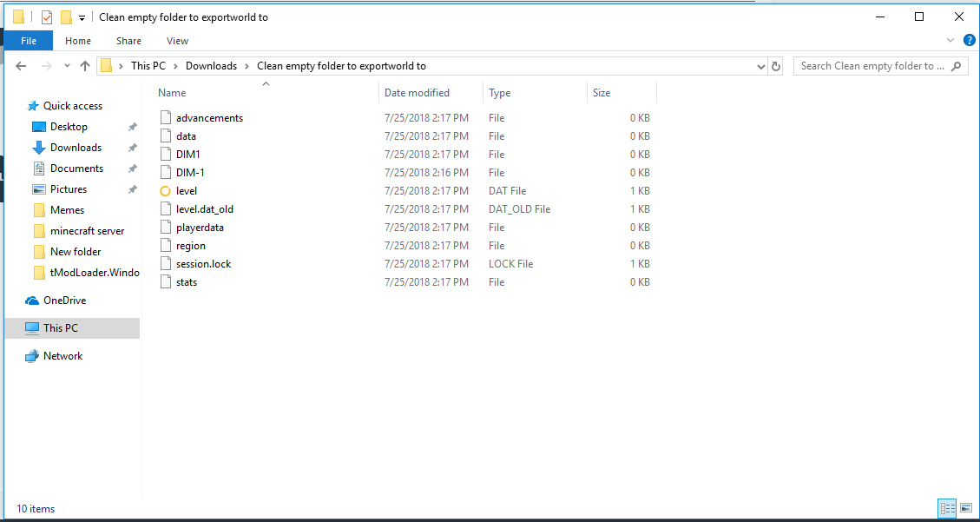Go back with the left arrow
The height and width of the screenshot is (522, 980).
tap(21, 66)
